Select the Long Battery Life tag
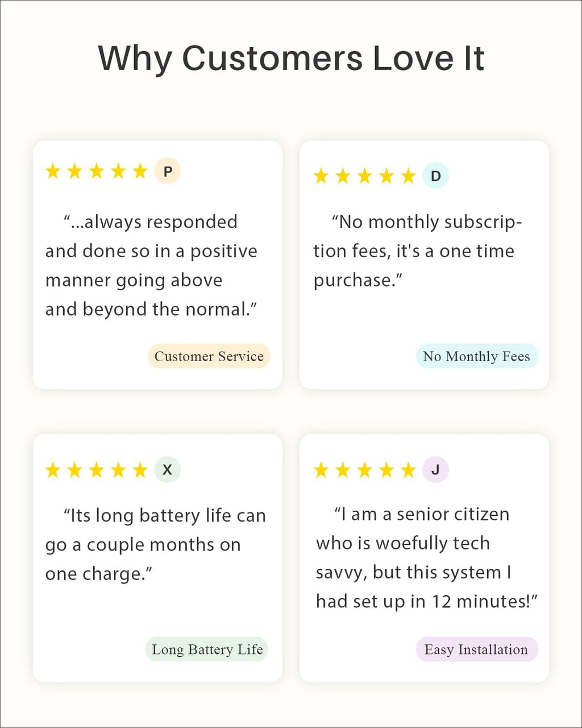Screen dimensions: 582x728 207,650
